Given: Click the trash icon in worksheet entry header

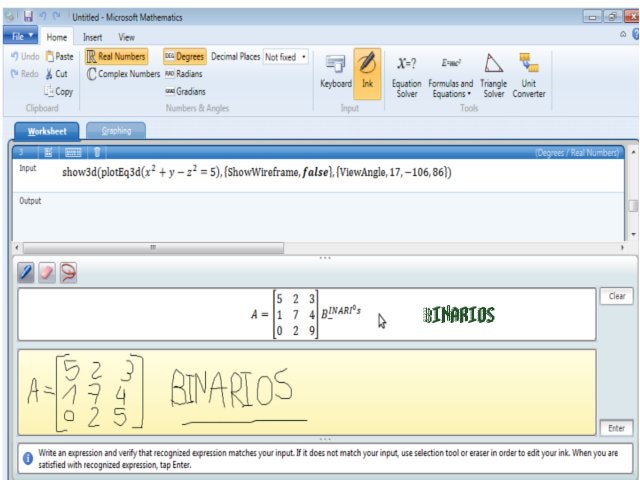Looking at the screenshot, I should click(97, 152).
